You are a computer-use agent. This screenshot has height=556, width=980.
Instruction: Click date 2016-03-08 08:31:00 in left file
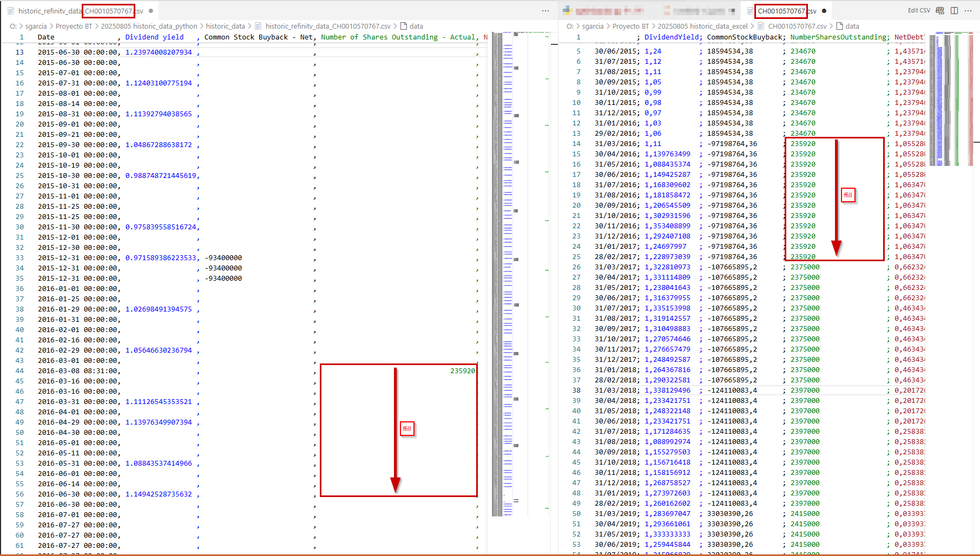click(x=78, y=371)
